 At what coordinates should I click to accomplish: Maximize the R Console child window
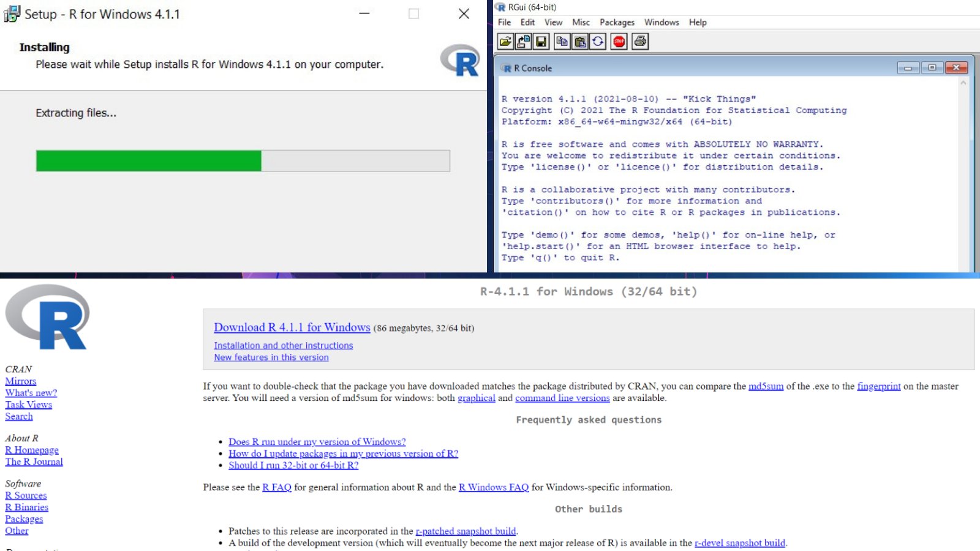point(932,68)
